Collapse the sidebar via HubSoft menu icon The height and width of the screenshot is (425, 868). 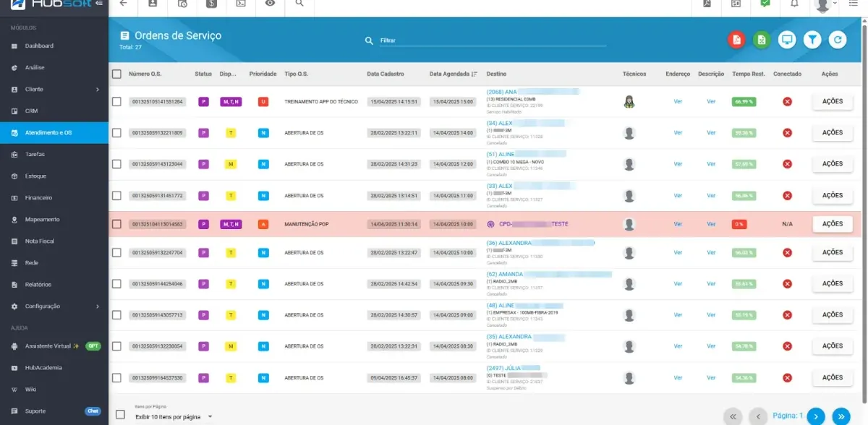pos(98,4)
